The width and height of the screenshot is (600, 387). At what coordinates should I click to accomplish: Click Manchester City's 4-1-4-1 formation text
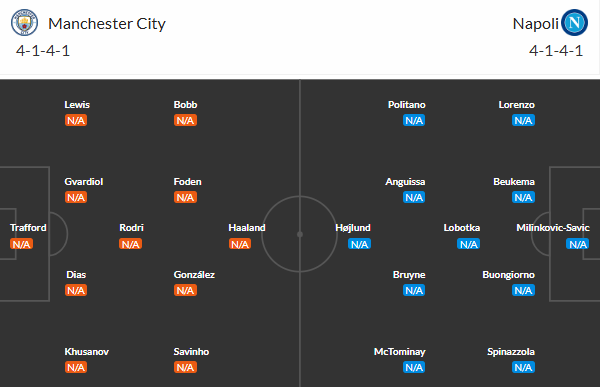43,51
